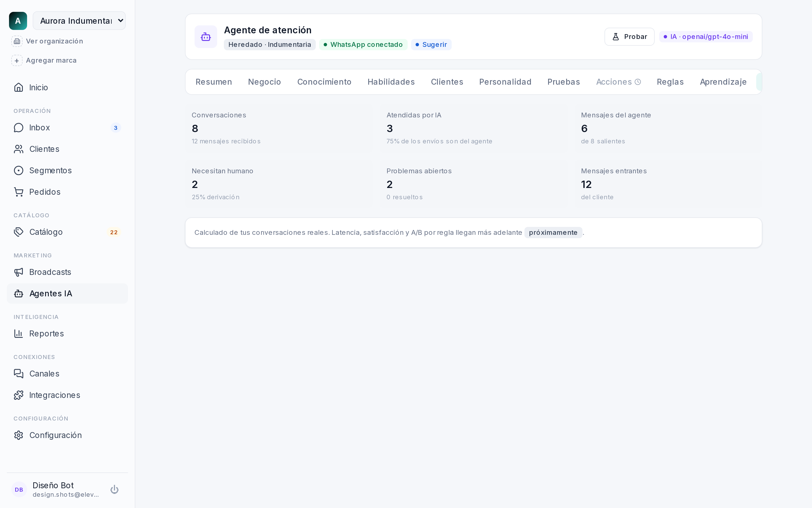This screenshot has height=508, width=812.
Task: Open Ver organización link
Action: point(54,41)
